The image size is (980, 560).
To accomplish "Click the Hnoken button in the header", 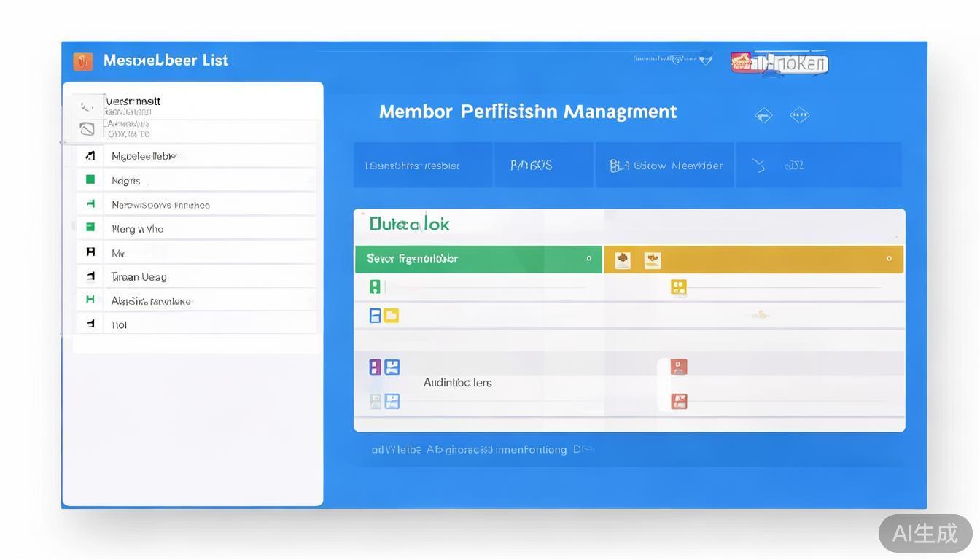I will click(x=779, y=63).
